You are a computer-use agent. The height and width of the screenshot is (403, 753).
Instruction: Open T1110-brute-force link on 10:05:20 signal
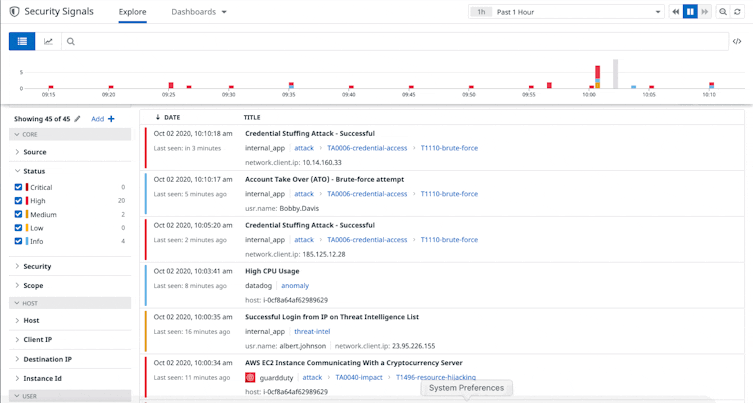449,240
